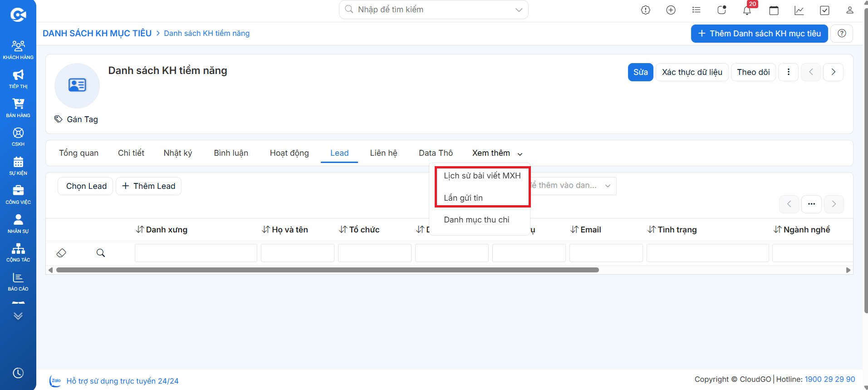Open the Nhân Sự HR module
Viewport: 868px width, 390px height.
pyautogui.click(x=18, y=224)
